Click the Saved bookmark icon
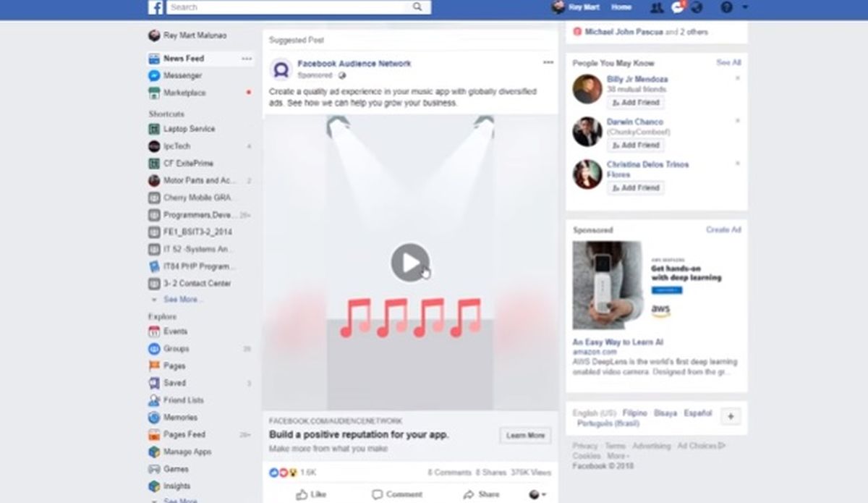 (154, 383)
